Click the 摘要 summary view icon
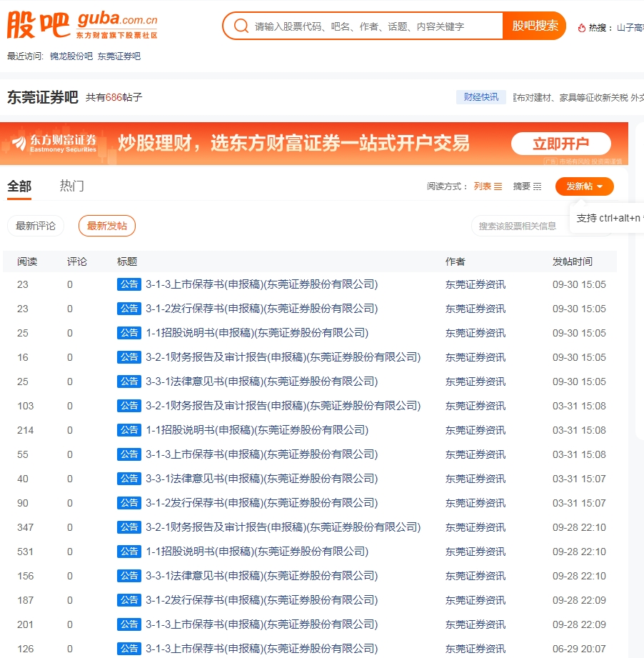Viewport: 644px width, 658px height. pyautogui.click(x=537, y=186)
